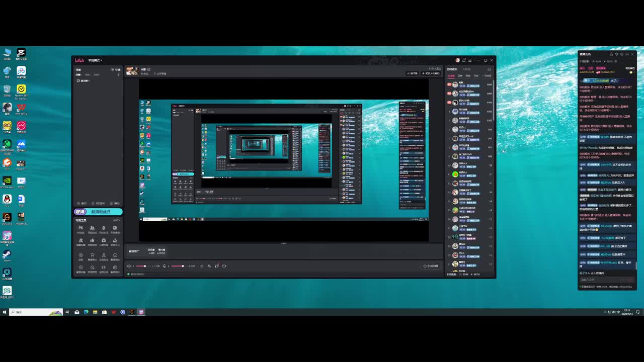Viewport: 644px width, 362px height.
Task: Click the left button in the preview header
Action: 412,73
